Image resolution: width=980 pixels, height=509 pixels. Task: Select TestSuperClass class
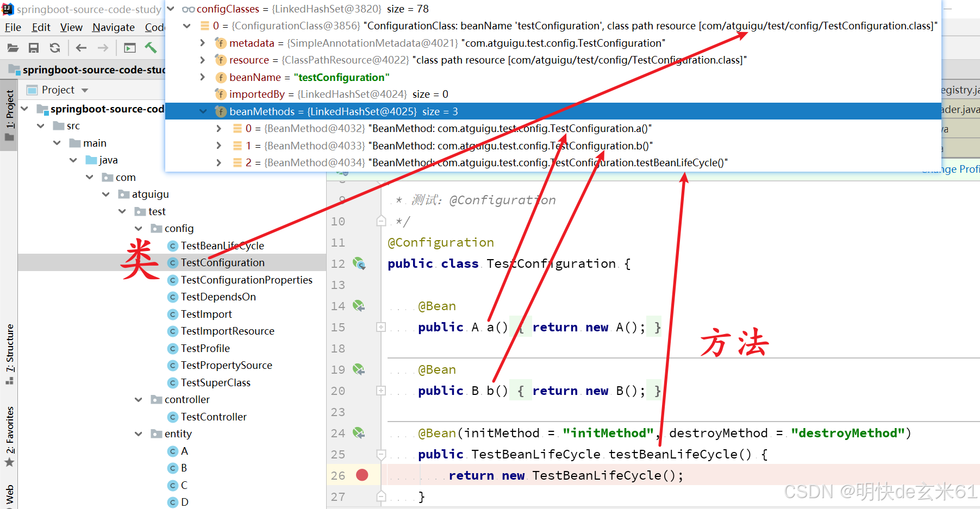point(215,382)
